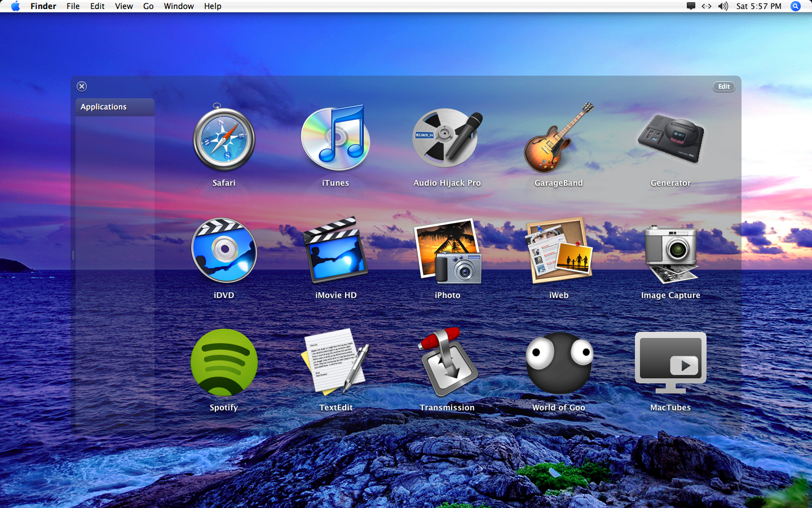Open the Help menu
Image resolution: width=812 pixels, height=508 pixels.
coord(213,6)
